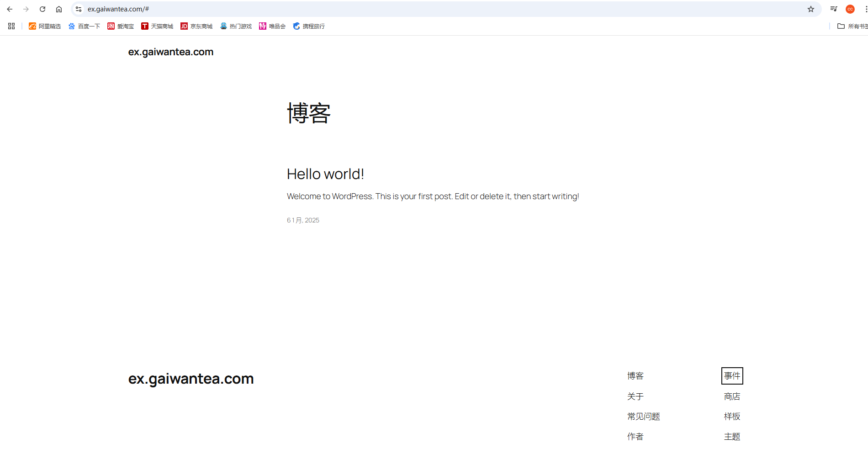View site information icon in address bar

79,9
